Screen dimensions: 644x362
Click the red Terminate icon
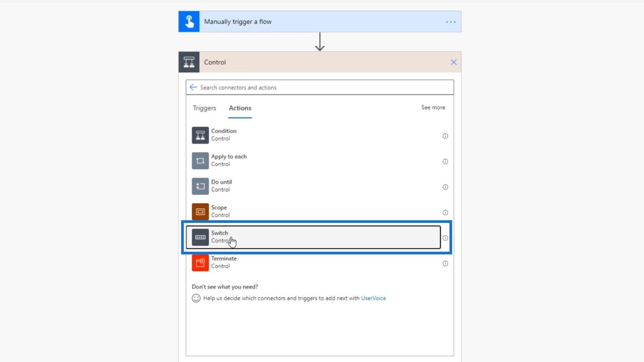[200, 263]
